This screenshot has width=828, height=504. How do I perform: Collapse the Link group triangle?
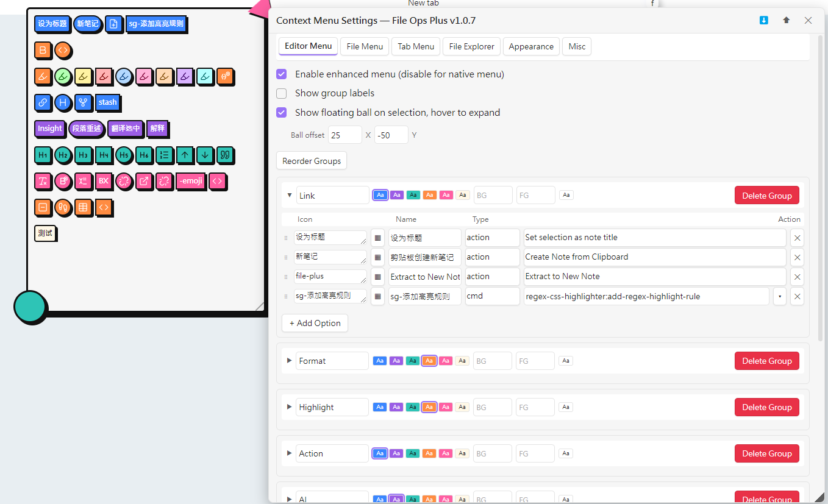point(290,196)
